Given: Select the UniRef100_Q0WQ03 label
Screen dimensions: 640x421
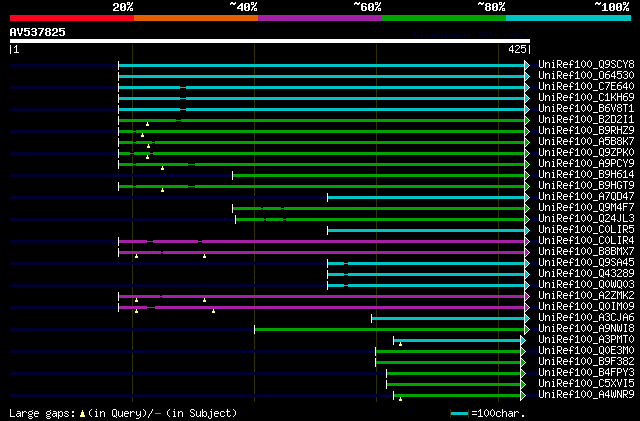Looking at the screenshot, I should [586, 285].
